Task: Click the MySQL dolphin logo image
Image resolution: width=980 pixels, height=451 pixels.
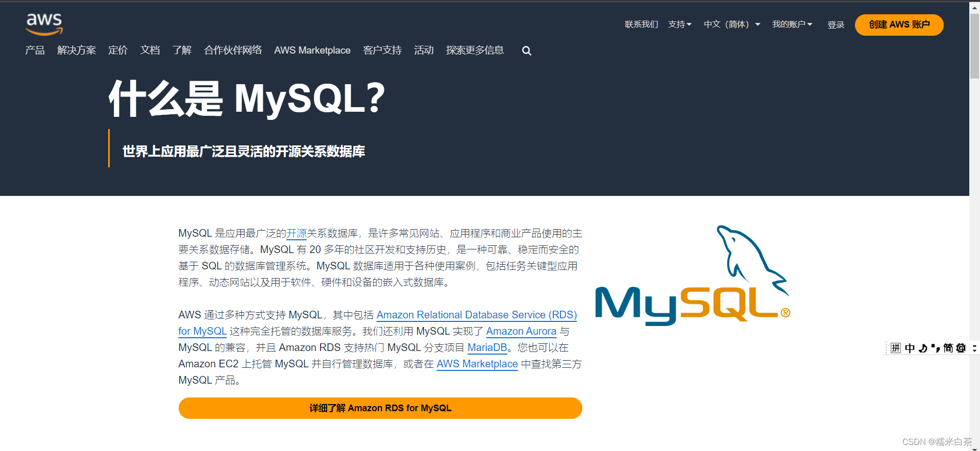Action: (x=693, y=275)
